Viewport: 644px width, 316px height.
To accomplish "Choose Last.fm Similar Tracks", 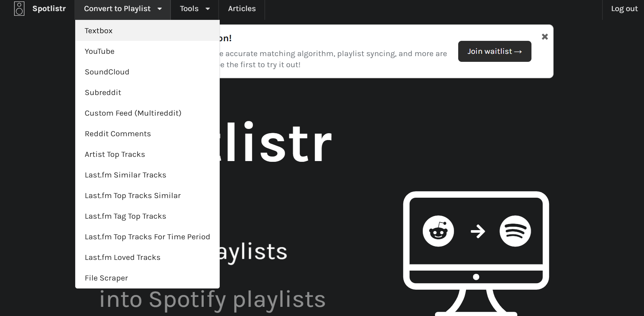I will (126, 175).
